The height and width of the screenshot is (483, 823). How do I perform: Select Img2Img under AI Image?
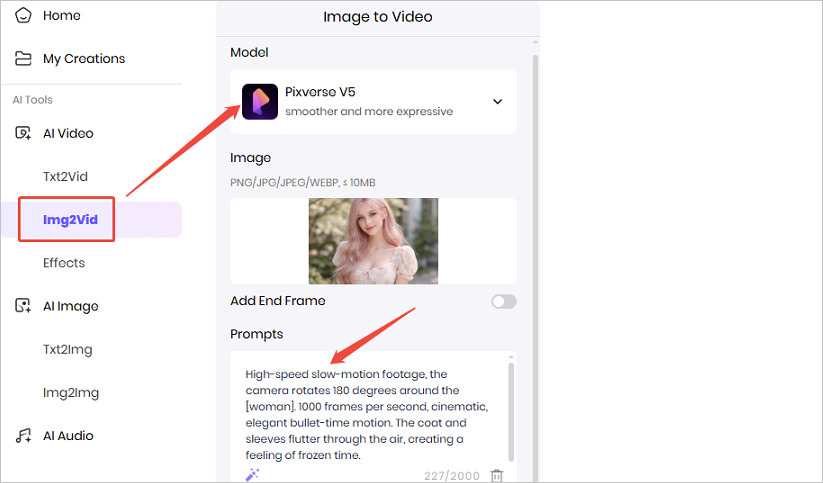coord(71,393)
